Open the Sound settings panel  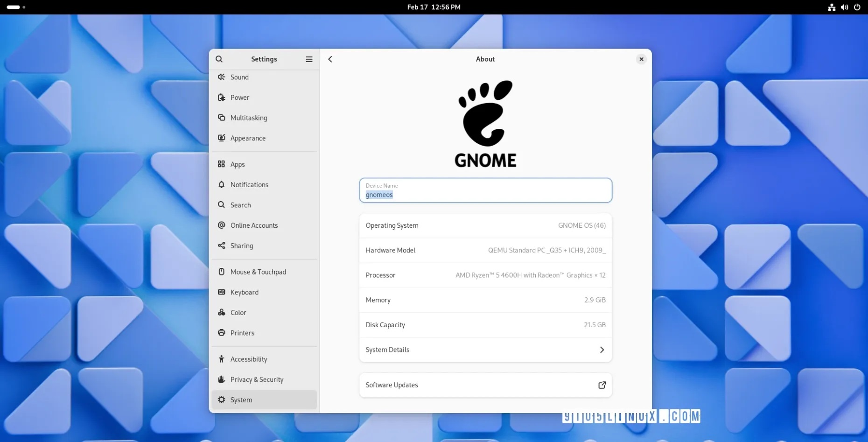pyautogui.click(x=264, y=77)
